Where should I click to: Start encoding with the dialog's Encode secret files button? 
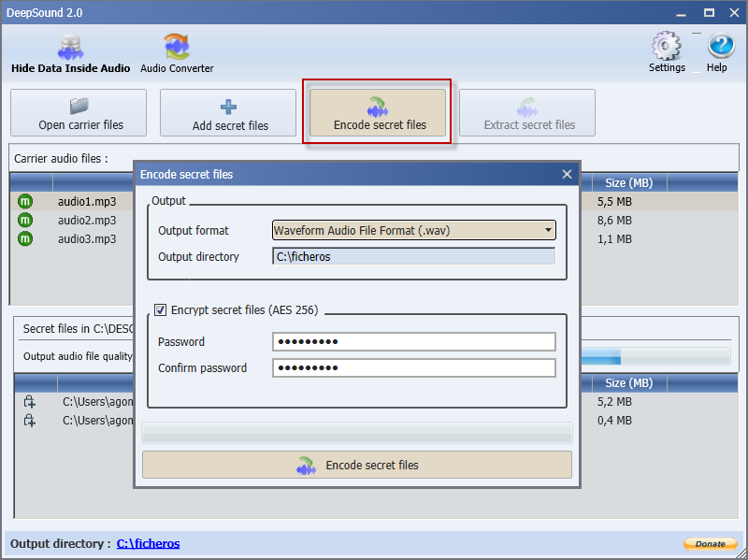357,465
